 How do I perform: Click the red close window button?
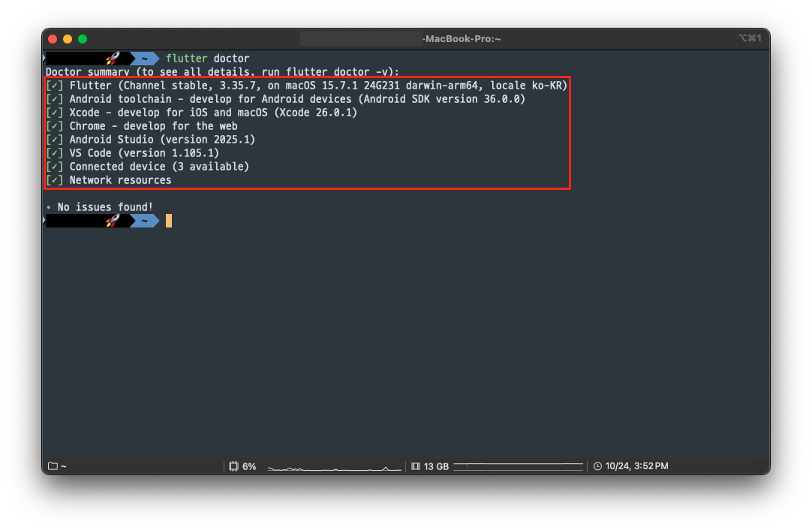pos(53,39)
